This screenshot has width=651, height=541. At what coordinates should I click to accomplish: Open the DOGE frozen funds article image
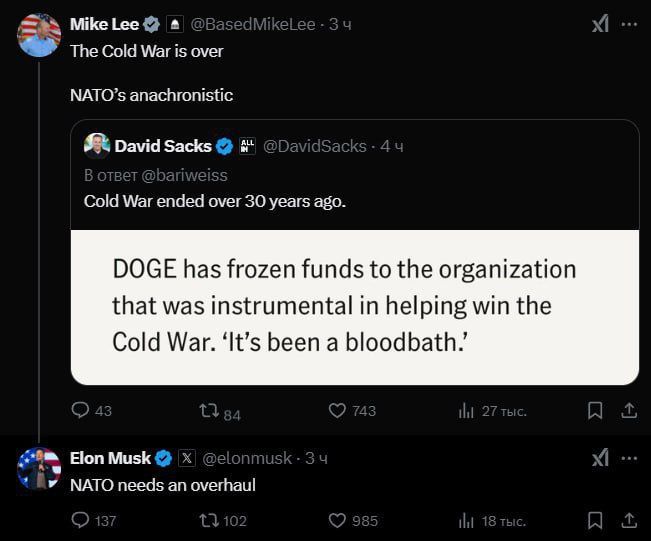355,307
